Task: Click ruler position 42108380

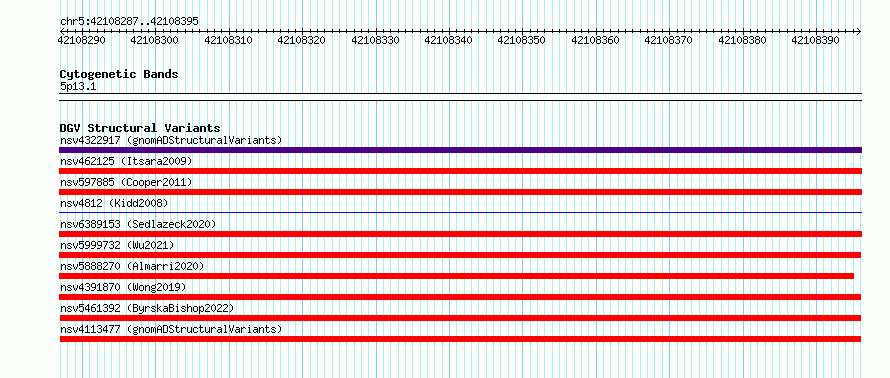Action: click(x=742, y=40)
